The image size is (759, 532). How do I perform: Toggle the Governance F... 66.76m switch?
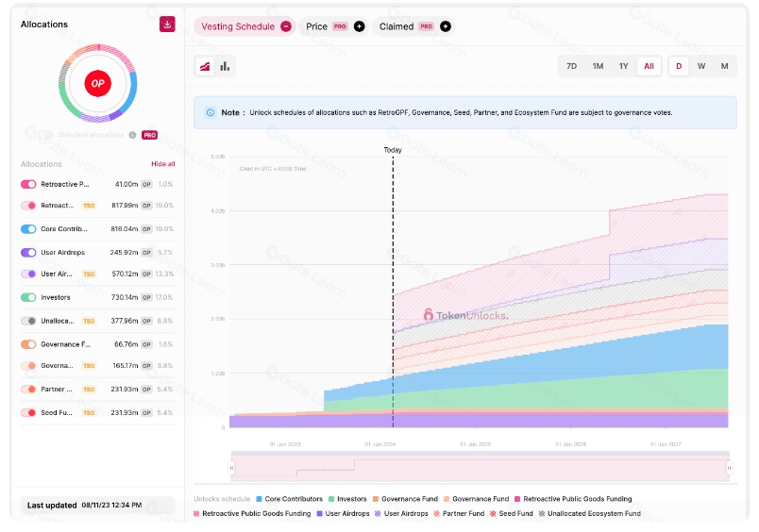(x=28, y=344)
